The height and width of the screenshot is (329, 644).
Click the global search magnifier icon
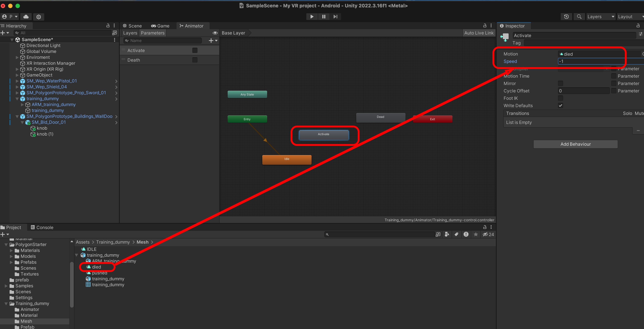point(579,17)
